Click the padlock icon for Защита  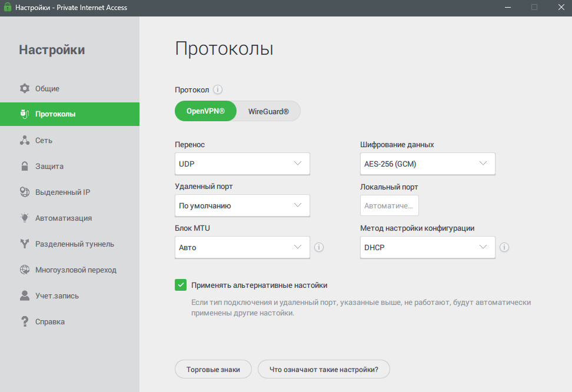[x=25, y=166]
